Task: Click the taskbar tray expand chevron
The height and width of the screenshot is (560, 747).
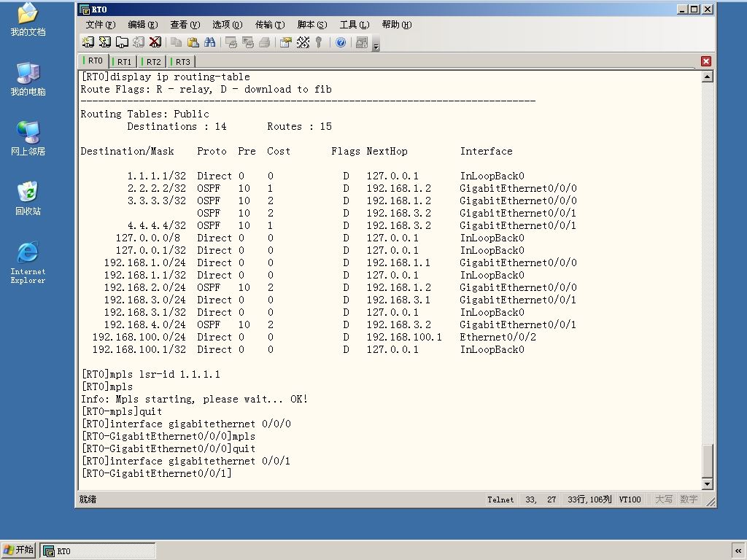Action: coord(738,551)
